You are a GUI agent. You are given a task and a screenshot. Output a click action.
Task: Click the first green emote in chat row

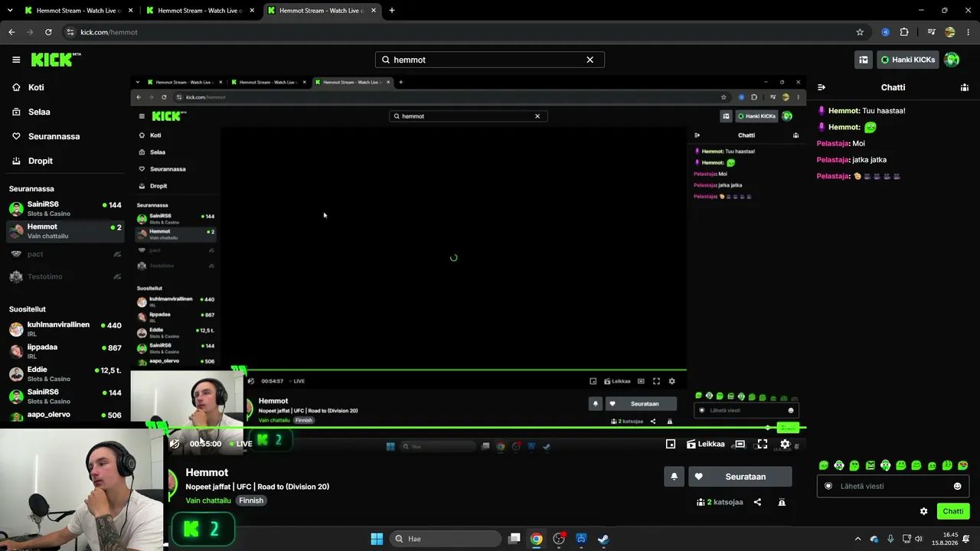[x=824, y=465]
